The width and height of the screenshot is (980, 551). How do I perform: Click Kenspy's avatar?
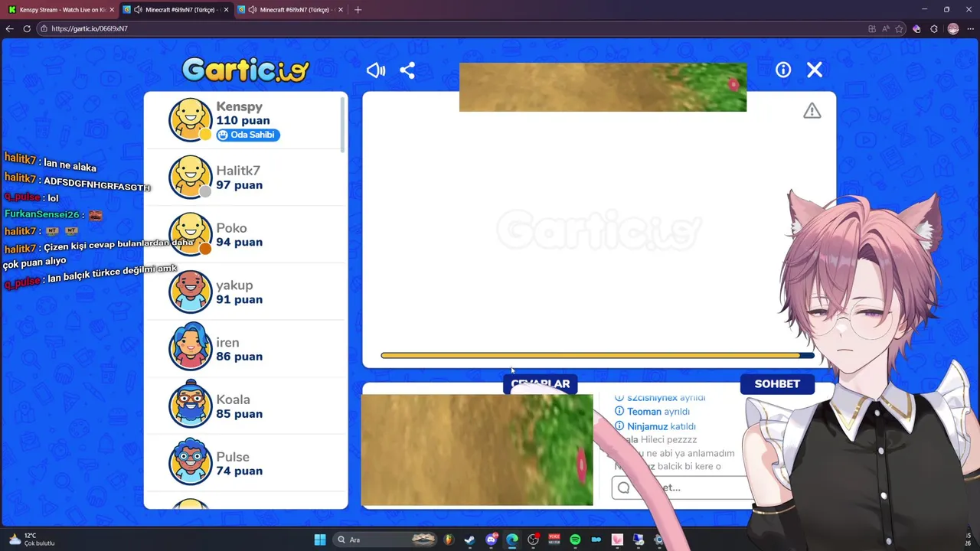pos(190,119)
